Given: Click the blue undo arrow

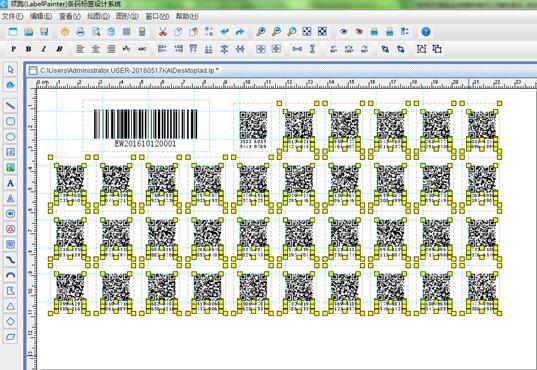Looking at the screenshot, I should tap(225, 32).
